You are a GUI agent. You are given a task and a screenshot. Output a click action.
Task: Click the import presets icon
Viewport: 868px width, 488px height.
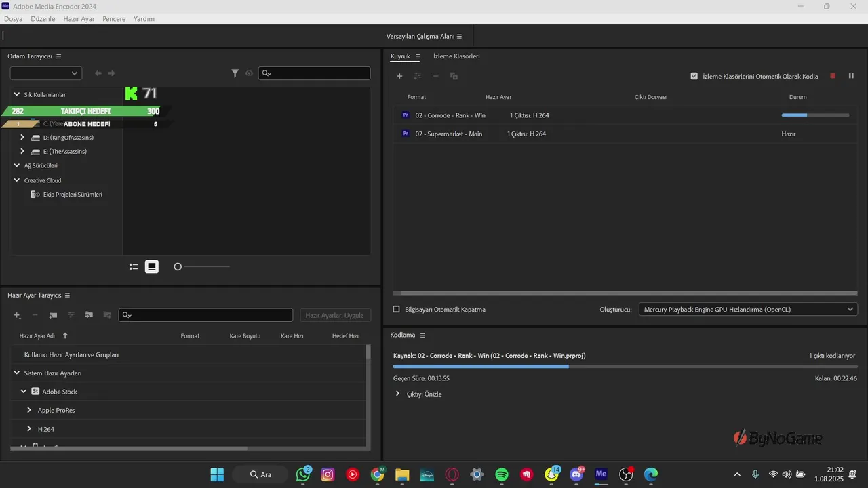point(89,315)
